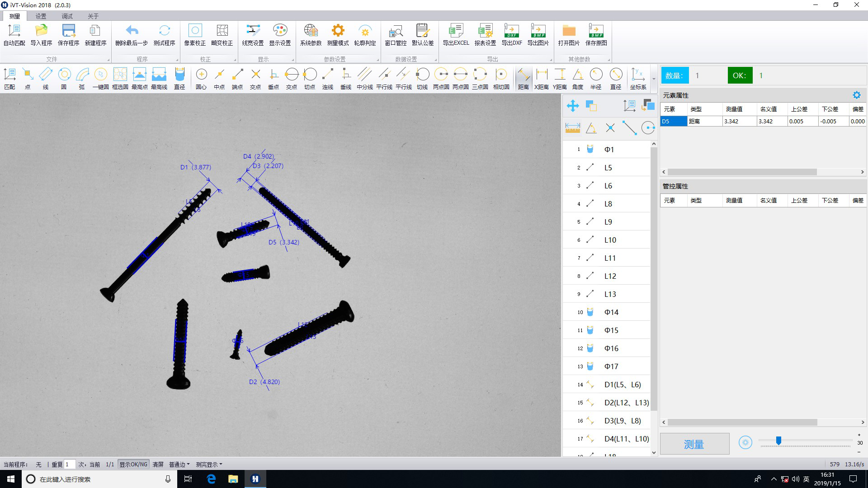The height and width of the screenshot is (488, 868).
Task: Toggle the light settings circle icon
Action: (745, 442)
